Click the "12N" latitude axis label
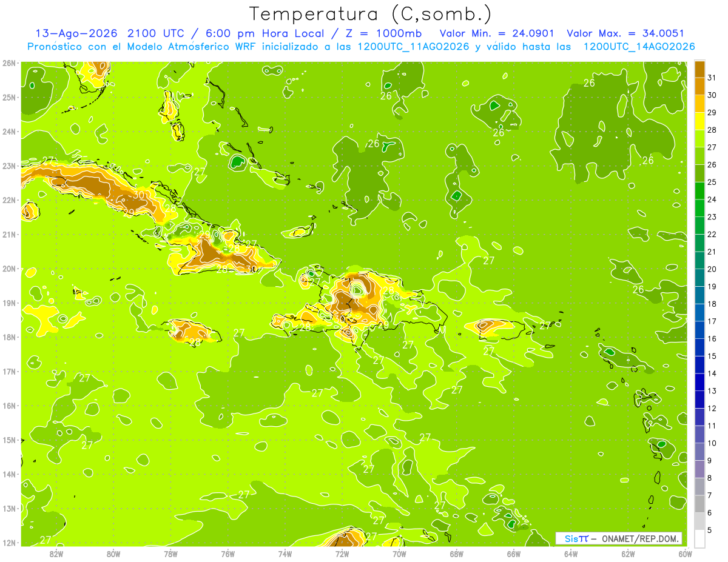The height and width of the screenshot is (562, 728). click(9, 543)
